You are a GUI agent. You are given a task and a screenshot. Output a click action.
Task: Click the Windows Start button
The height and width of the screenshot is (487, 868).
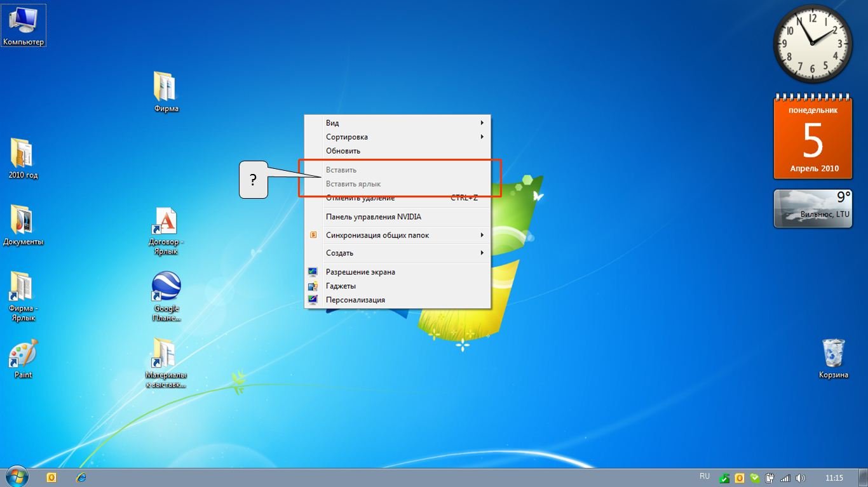pos(16,477)
